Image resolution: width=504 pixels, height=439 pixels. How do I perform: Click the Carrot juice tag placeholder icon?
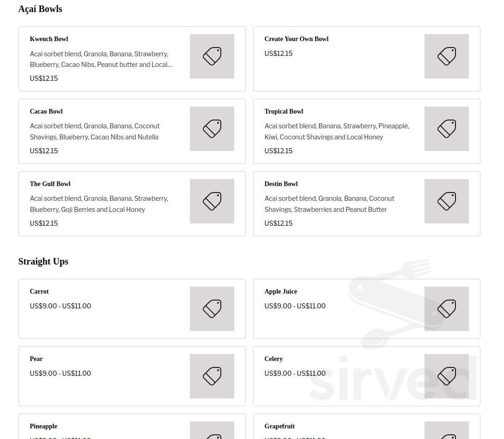[212, 309]
